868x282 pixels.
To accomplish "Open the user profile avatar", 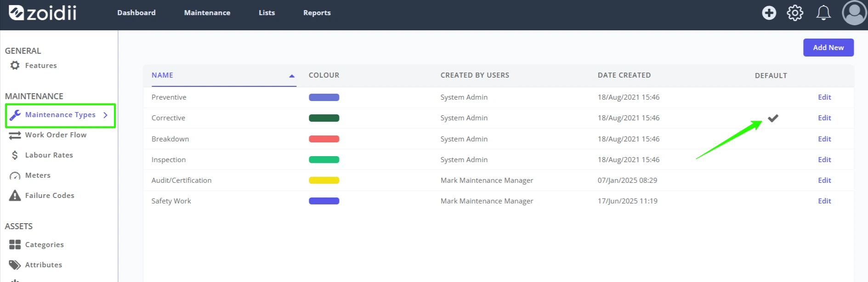I will [x=854, y=13].
